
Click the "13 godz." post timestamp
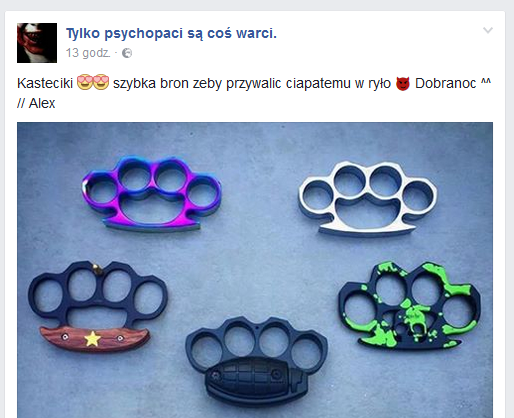[88, 53]
